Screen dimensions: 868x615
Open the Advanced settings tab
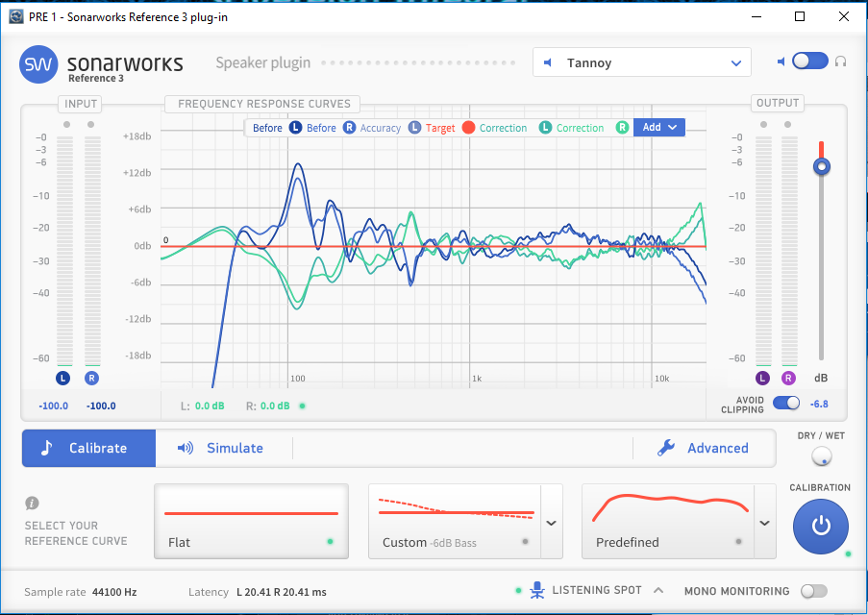705,448
